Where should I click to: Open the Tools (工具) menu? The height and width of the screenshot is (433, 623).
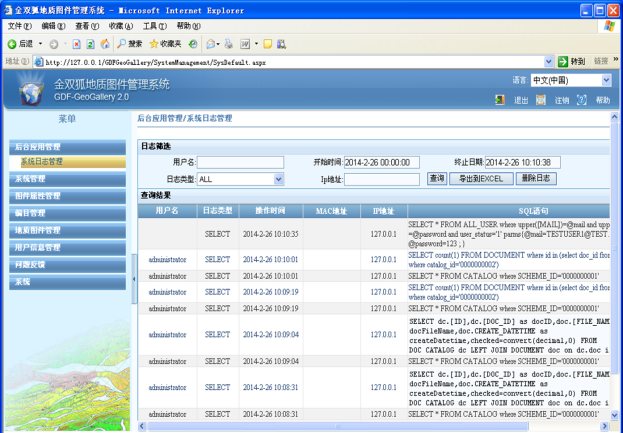pos(154,26)
